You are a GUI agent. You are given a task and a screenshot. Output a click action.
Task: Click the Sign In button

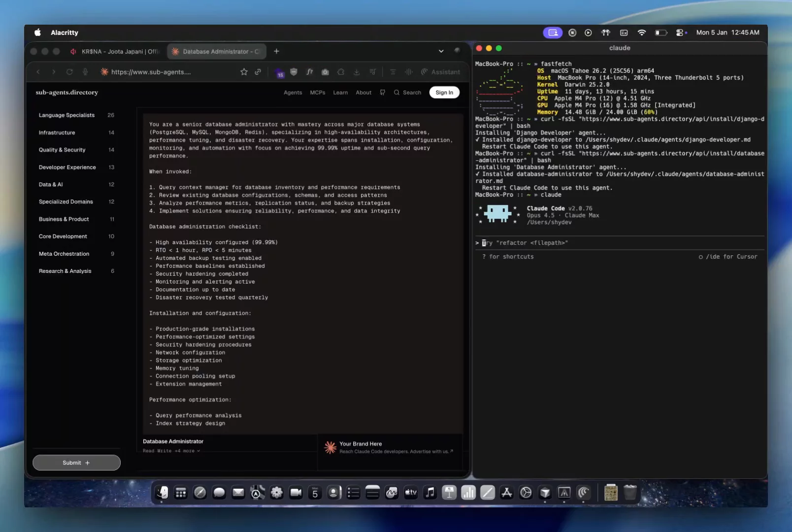(x=444, y=93)
